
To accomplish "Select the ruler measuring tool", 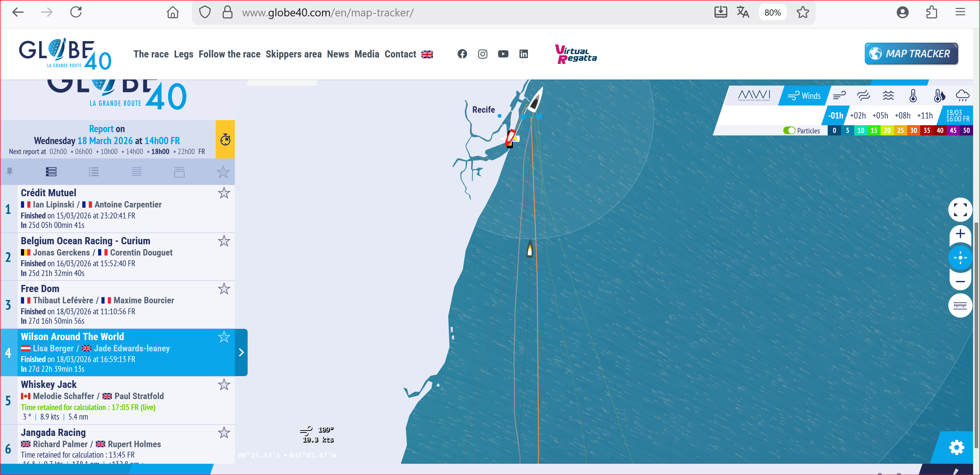I will 960,305.
